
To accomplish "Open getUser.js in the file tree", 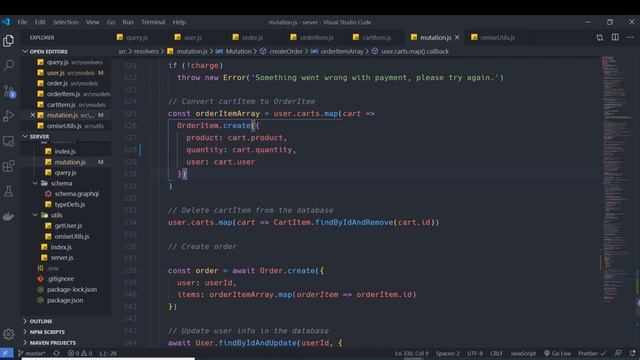I will click(x=68, y=226).
